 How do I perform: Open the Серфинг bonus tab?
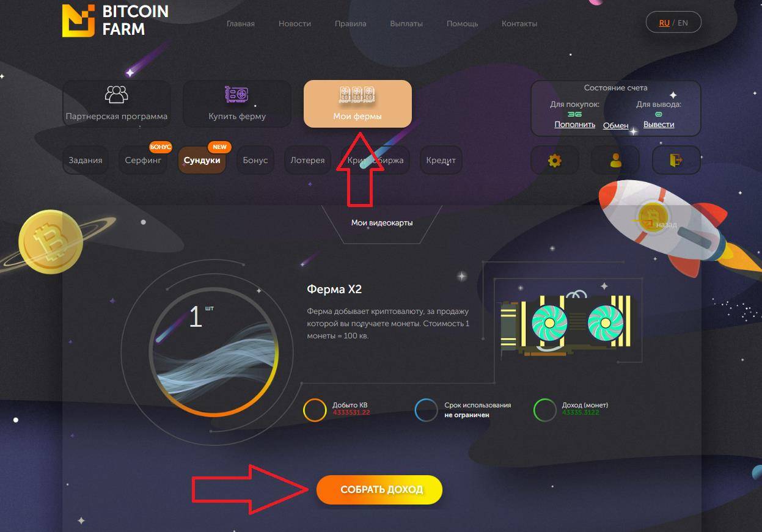click(x=143, y=161)
